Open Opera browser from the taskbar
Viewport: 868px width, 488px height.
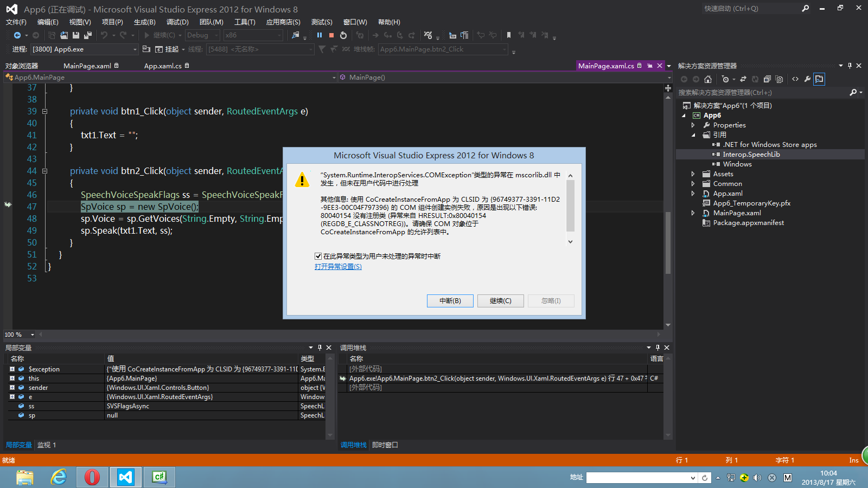tap(92, 477)
